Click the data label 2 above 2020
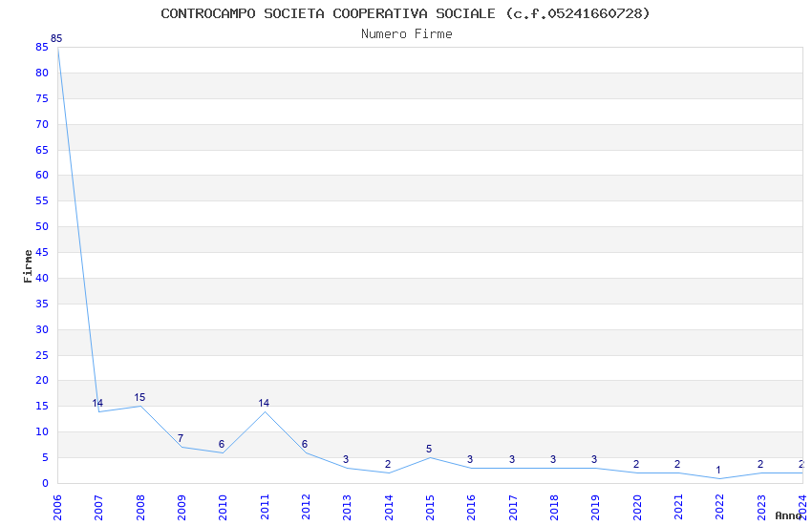Image resolution: width=812 pixels, height=525 pixels. [636, 464]
